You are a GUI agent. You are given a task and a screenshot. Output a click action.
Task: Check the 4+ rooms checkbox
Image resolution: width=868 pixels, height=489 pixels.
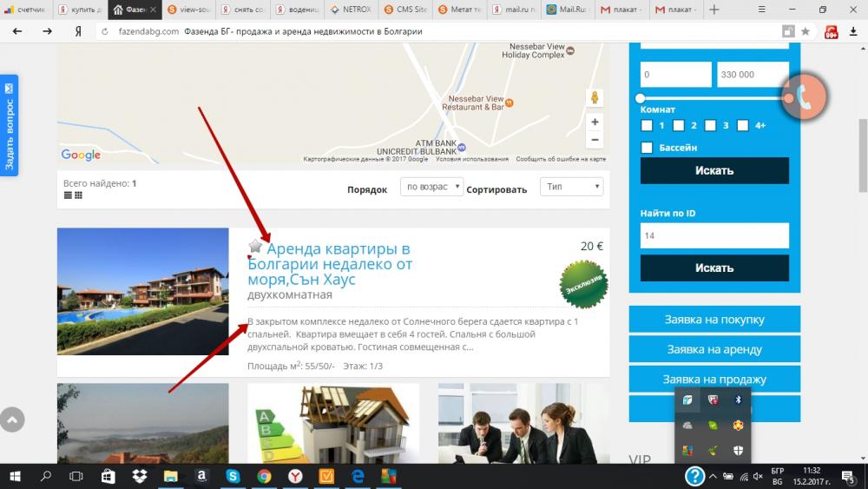742,125
